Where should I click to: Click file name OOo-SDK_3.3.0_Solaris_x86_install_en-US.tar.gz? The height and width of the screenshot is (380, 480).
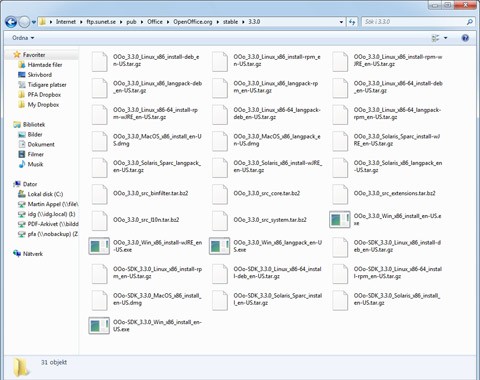[397, 299]
